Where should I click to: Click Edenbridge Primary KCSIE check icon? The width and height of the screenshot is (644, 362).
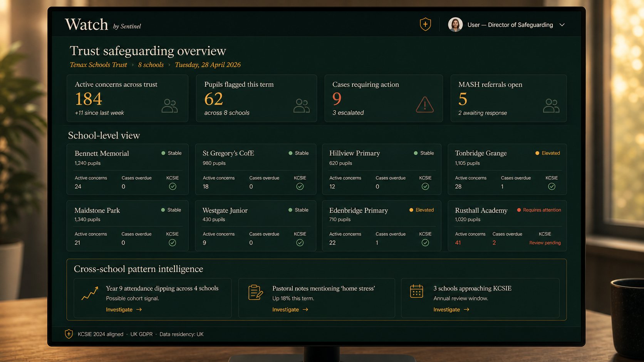click(x=425, y=243)
